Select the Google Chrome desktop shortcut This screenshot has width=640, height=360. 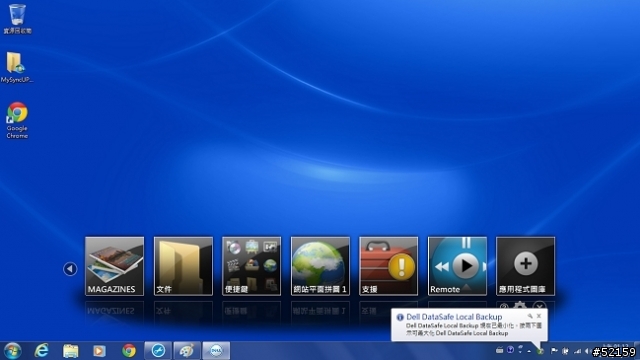pos(17,120)
